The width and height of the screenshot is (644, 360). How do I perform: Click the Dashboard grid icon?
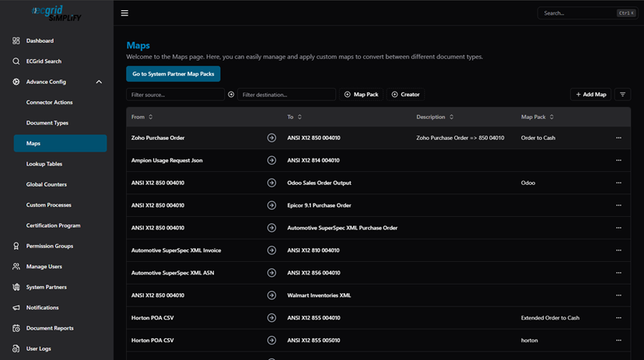16,40
